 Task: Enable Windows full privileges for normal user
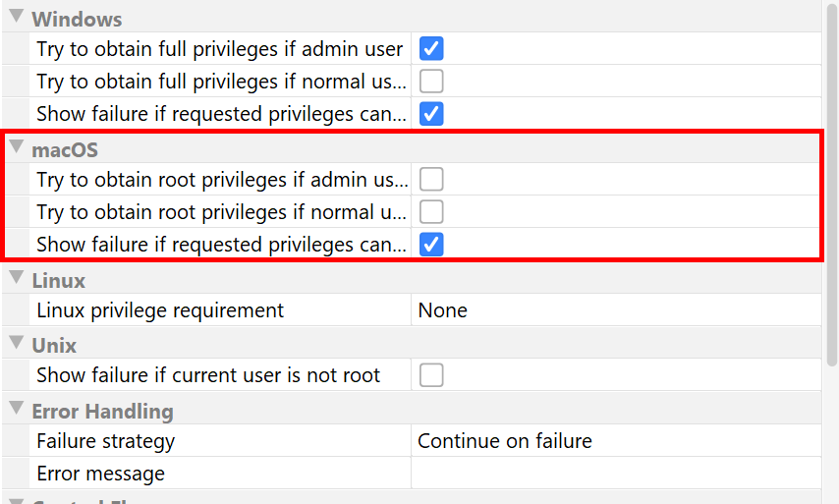click(x=431, y=82)
